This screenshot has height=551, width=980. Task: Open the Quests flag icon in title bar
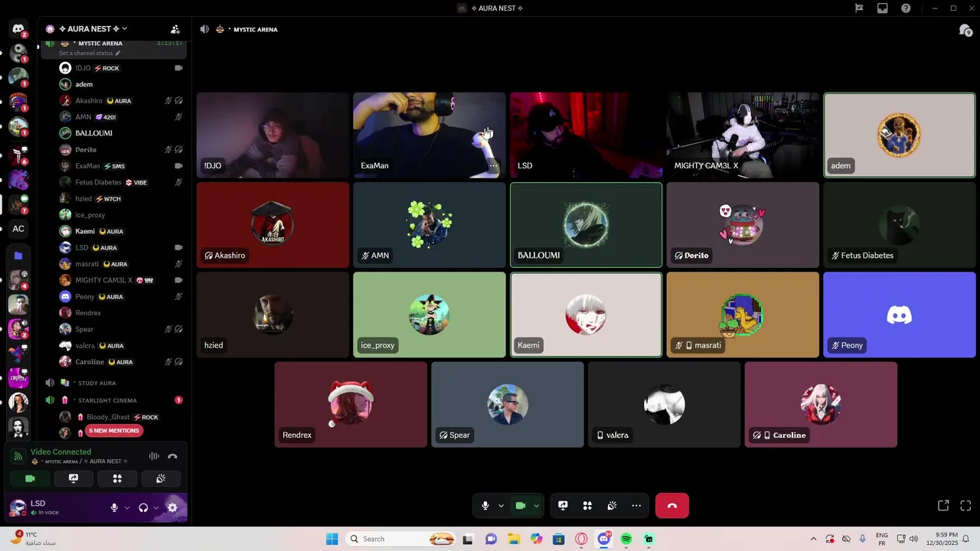pyautogui.click(x=859, y=8)
